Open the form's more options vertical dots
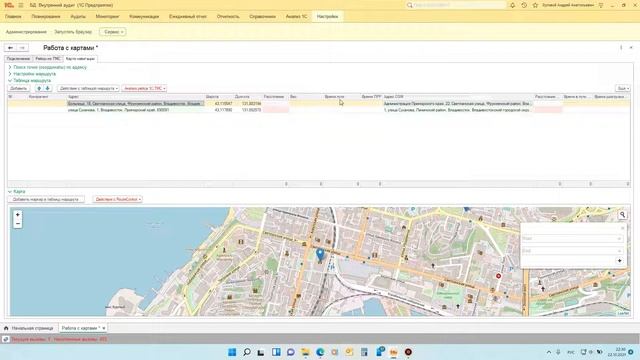 (621, 48)
